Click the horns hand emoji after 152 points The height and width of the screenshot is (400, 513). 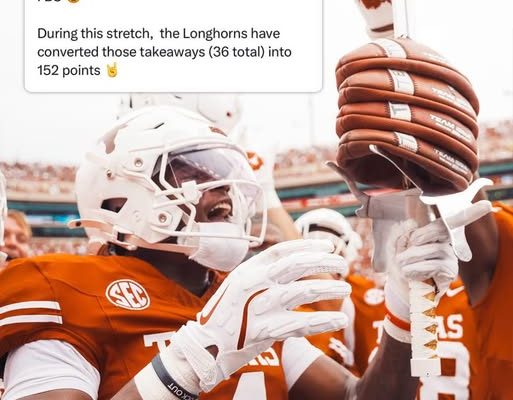click(x=111, y=70)
